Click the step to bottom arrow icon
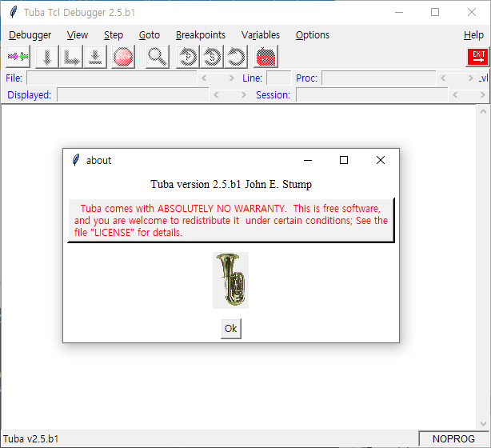The width and height of the screenshot is (491, 448). click(x=95, y=57)
